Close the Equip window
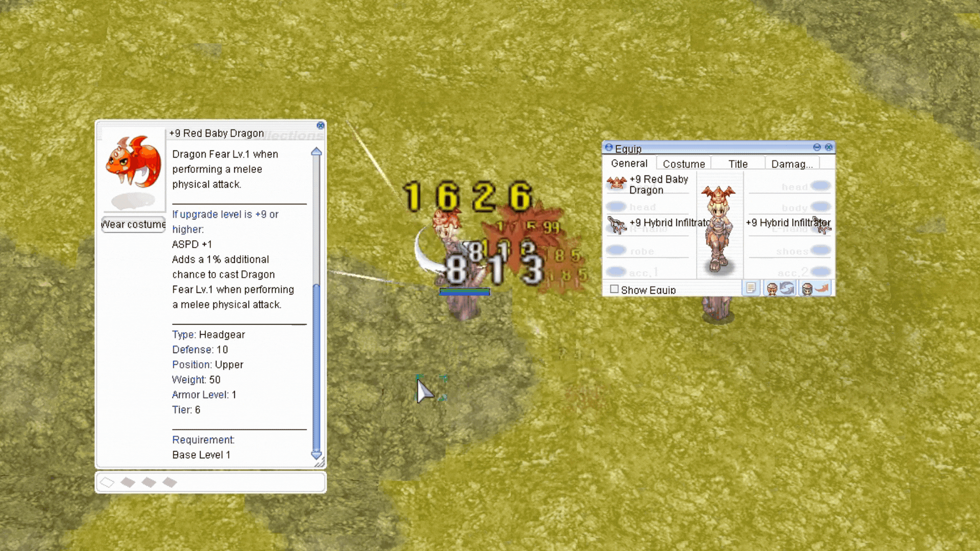Image resolution: width=980 pixels, height=551 pixels. point(828,147)
